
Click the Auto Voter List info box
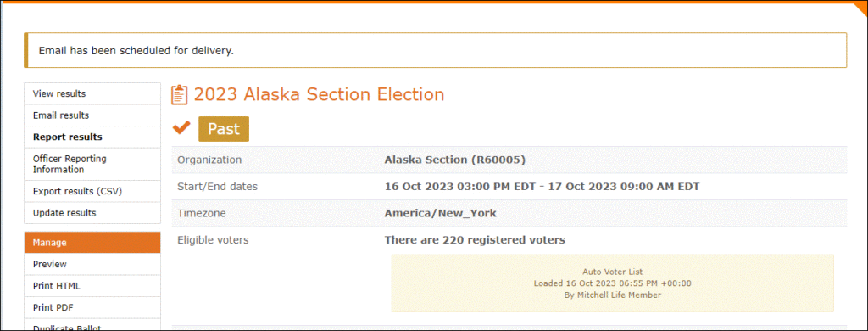pyautogui.click(x=612, y=283)
